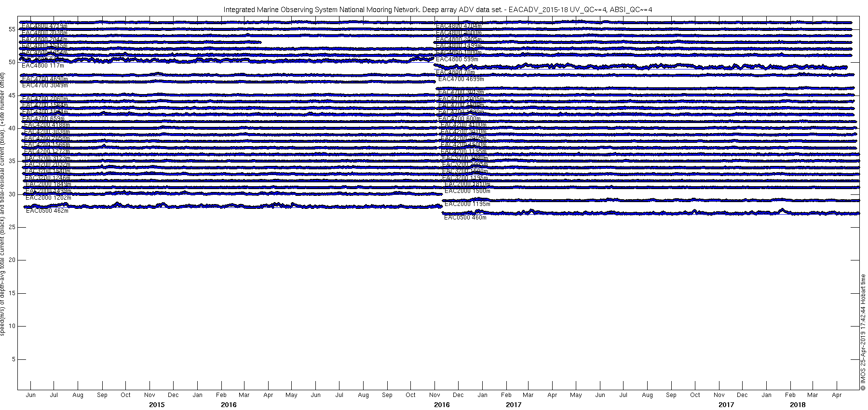Click y-axis tick value 30
The height and width of the screenshot is (410, 868).
tap(12, 194)
